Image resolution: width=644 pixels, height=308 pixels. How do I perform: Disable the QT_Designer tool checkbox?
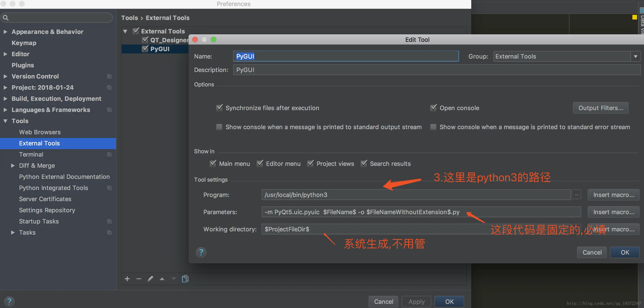(145, 40)
